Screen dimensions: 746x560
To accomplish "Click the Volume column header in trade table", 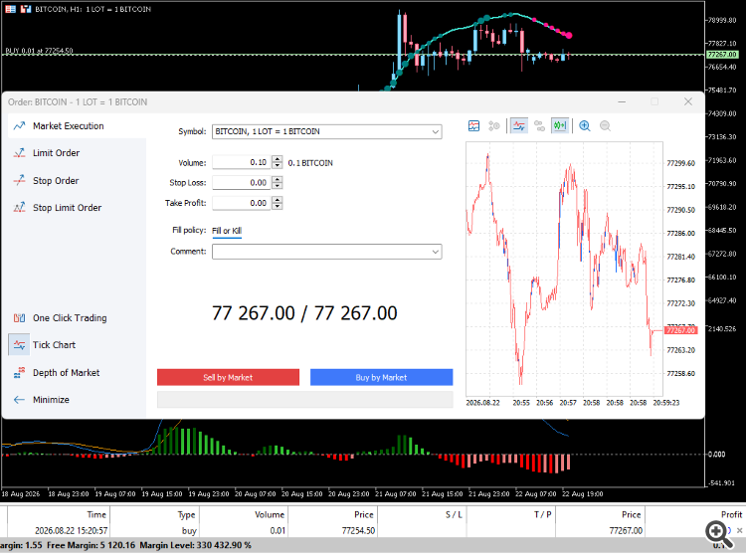I will coord(270,515).
